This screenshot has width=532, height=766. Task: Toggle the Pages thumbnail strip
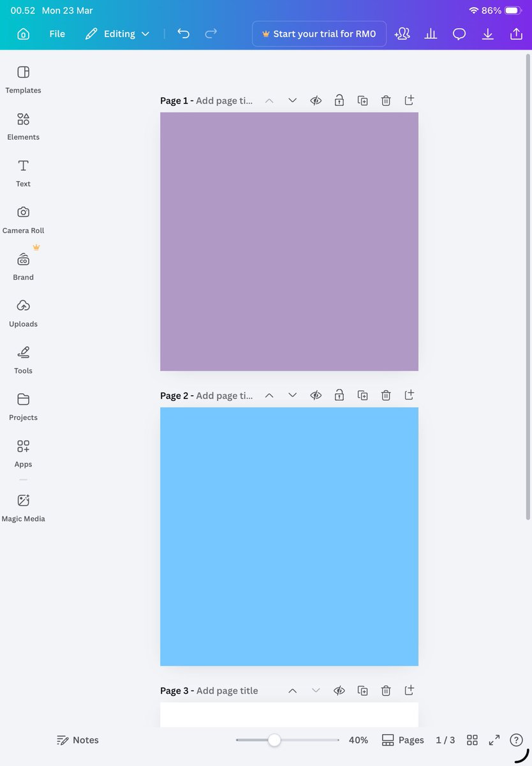click(403, 740)
